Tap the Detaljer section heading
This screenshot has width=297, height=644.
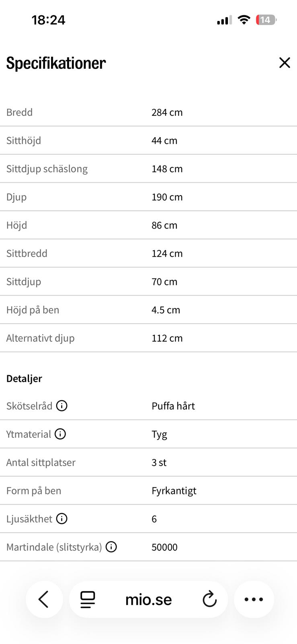(24, 378)
